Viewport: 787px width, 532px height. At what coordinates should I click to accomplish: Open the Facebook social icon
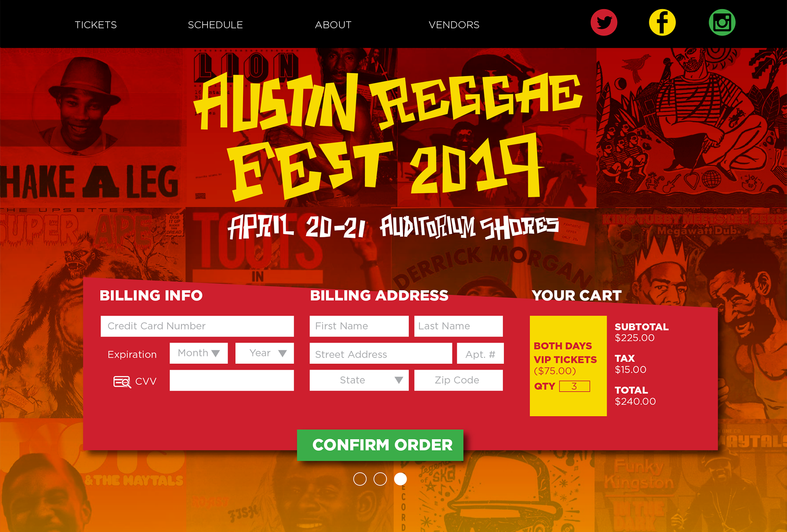pos(662,23)
